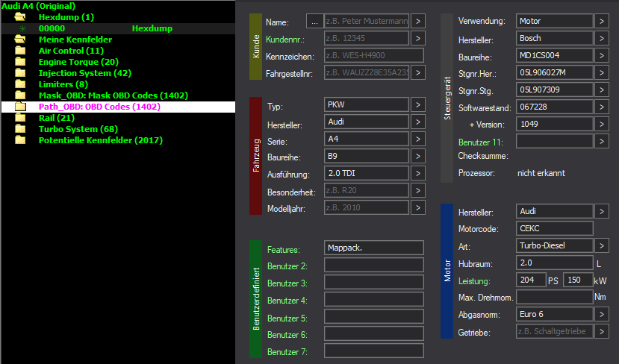Image resolution: width=619 pixels, height=364 pixels.
Task: Select the Hexdump (1) tree entry
Action: tap(66, 17)
